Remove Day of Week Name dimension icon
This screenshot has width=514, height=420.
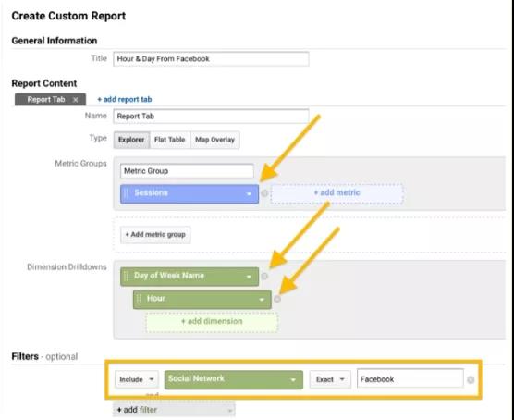pyautogui.click(x=264, y=277)
